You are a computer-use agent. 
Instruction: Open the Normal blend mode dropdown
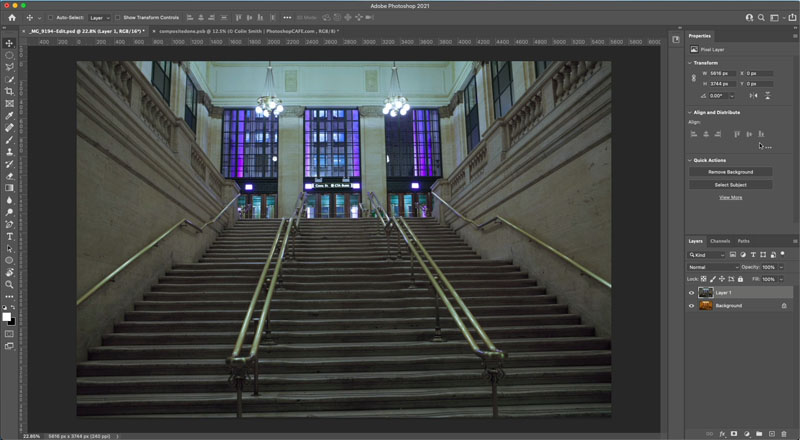tap(713, 267)
